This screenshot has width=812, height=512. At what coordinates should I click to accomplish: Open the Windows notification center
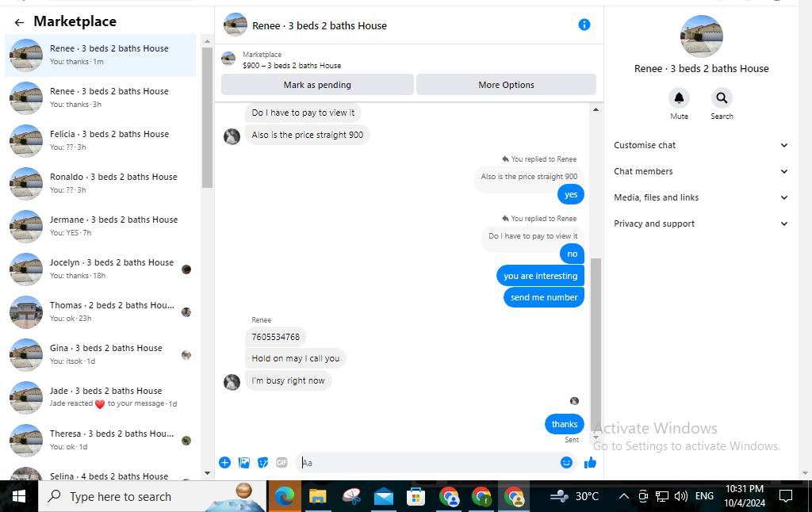786,496
